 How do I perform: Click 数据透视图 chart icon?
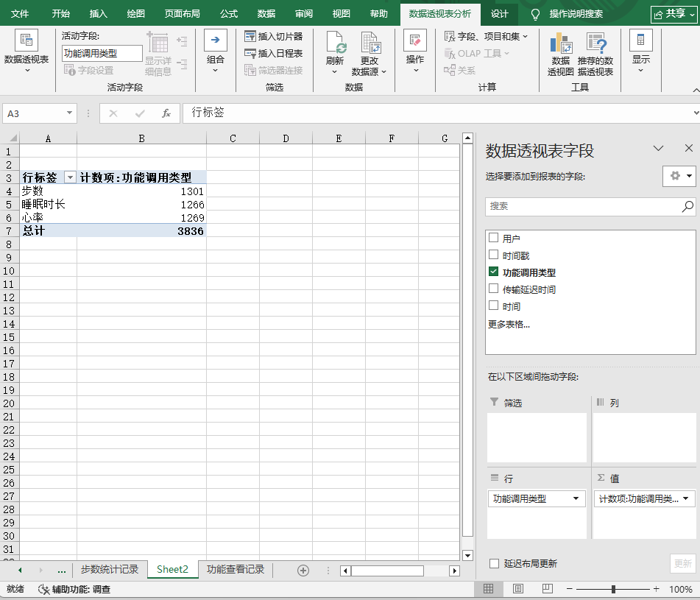[561, 43]
